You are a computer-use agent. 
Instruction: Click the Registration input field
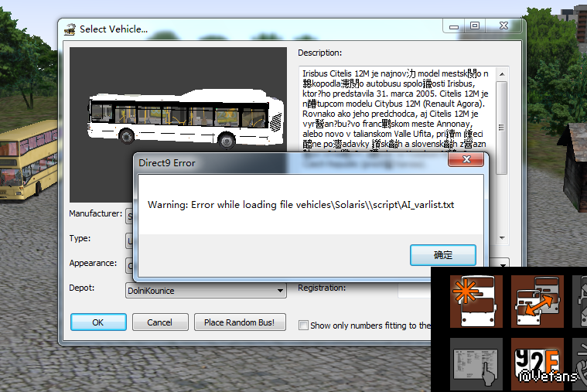pos(415,290)
